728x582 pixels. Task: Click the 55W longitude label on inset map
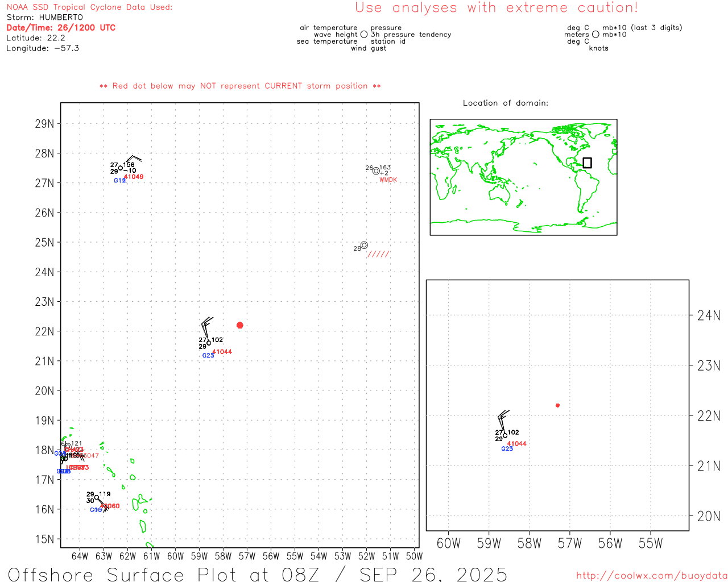tap(651, 543)
